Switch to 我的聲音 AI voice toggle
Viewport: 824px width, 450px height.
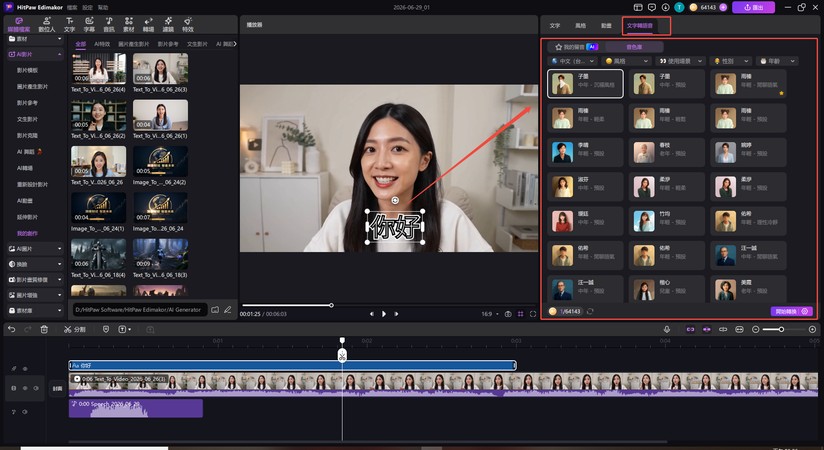576,47
